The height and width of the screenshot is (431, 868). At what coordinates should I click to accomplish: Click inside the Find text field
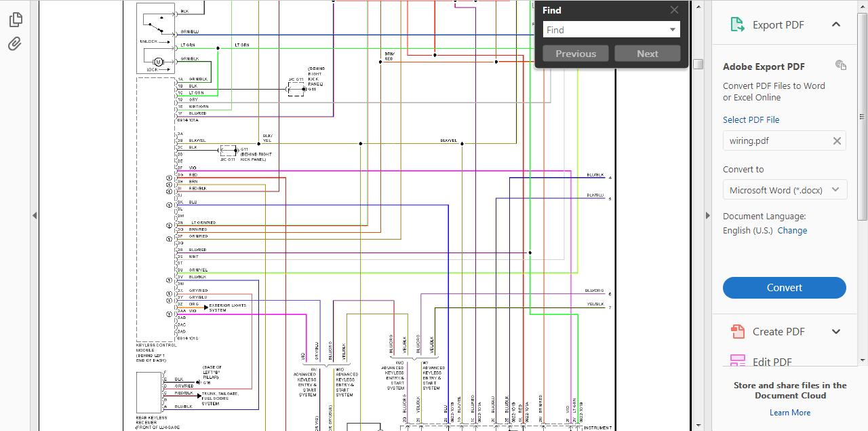pyautogui.click(x=605, y=30)
